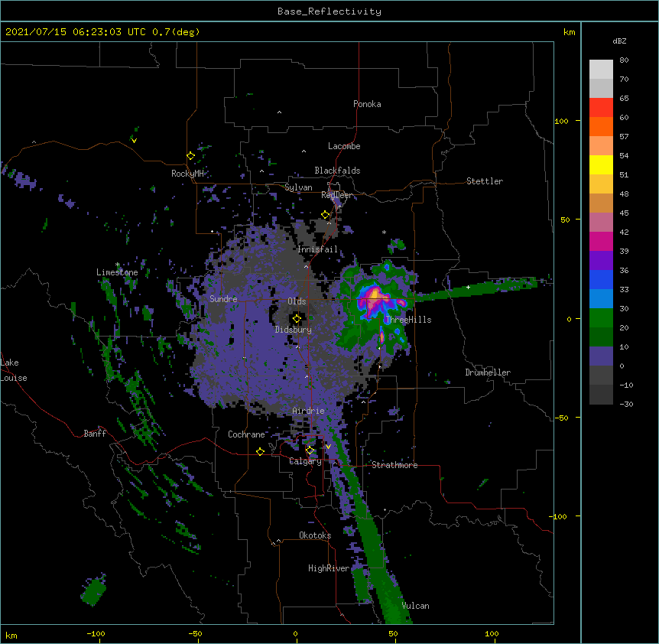Select the Stettler label
This screenshot has width=659, height=644.
point(485,181)
